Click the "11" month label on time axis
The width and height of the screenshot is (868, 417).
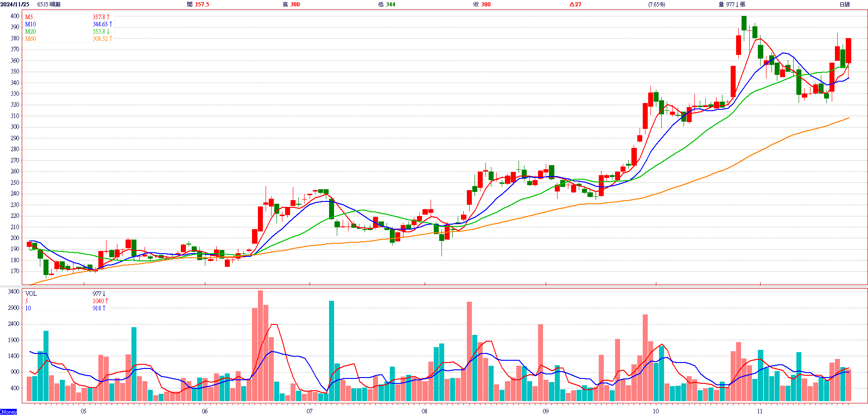(760, 411)
